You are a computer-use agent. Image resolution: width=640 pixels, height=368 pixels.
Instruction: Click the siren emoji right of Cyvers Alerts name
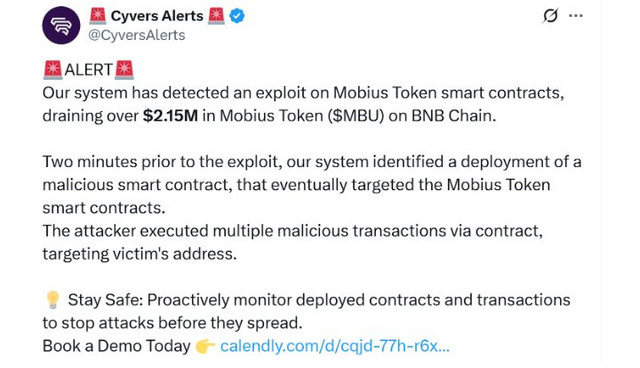216,16
